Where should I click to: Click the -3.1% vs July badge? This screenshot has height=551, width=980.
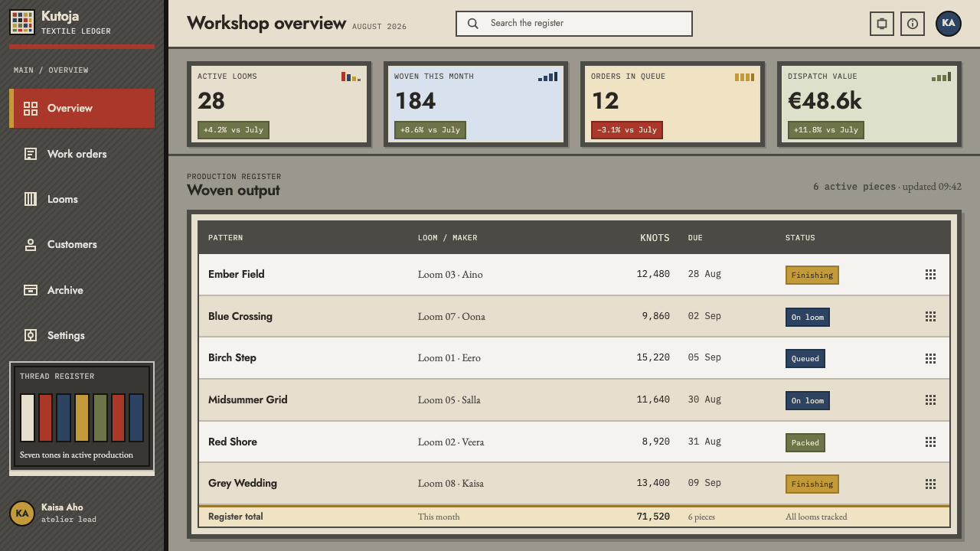point(627,130)
